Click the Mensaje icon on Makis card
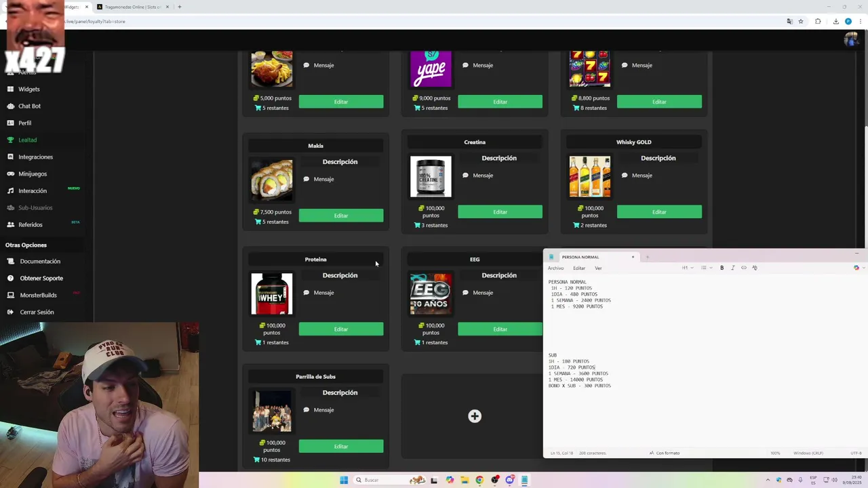 [x=307, y=179]
